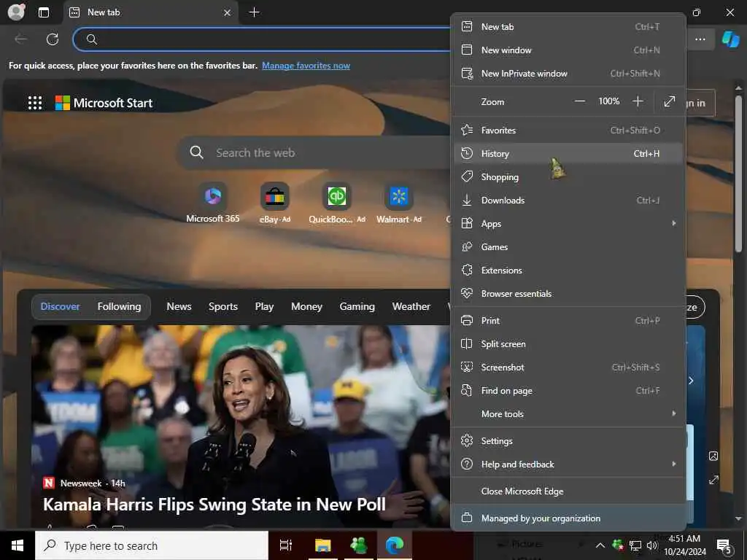
Task: Click the back arrow button
Action: (x=21, y=39)
